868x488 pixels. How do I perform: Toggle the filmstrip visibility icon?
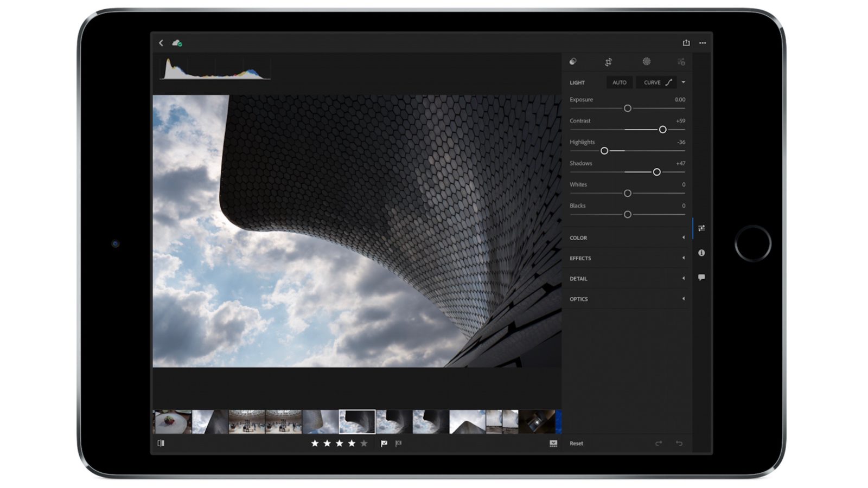click(x=161, y=444)
